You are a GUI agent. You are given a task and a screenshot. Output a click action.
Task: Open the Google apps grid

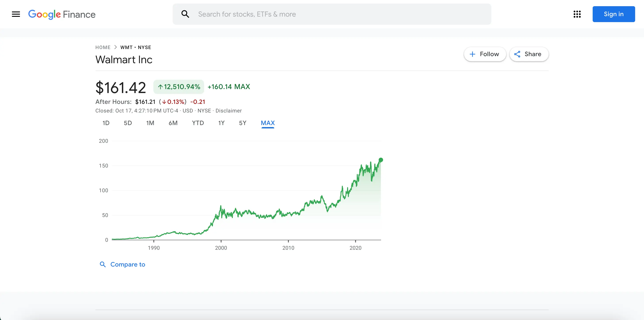point(577,14)
